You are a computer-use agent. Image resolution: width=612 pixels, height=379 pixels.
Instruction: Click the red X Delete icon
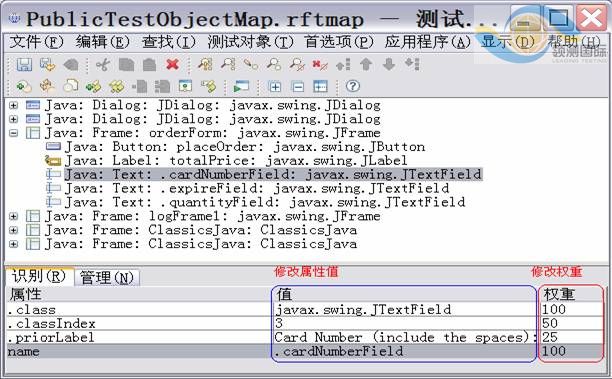click(x=173, y=64)
